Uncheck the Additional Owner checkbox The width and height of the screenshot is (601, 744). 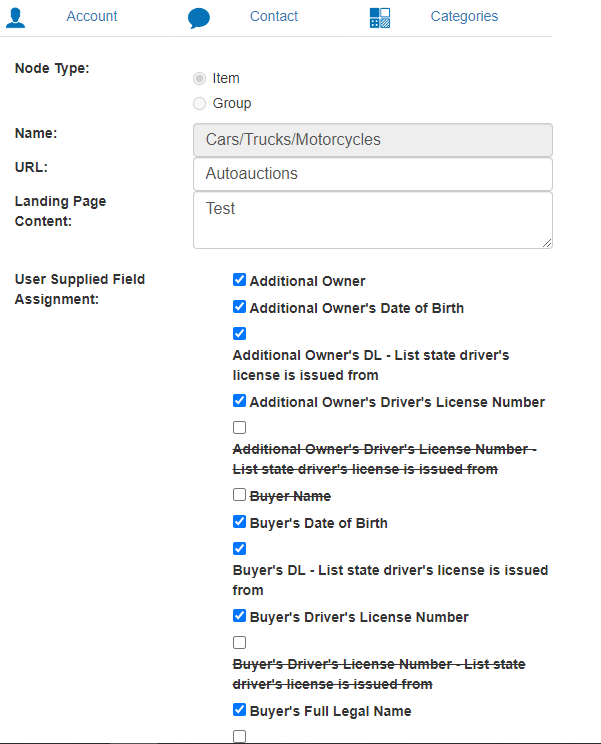[x=239, y=281]
